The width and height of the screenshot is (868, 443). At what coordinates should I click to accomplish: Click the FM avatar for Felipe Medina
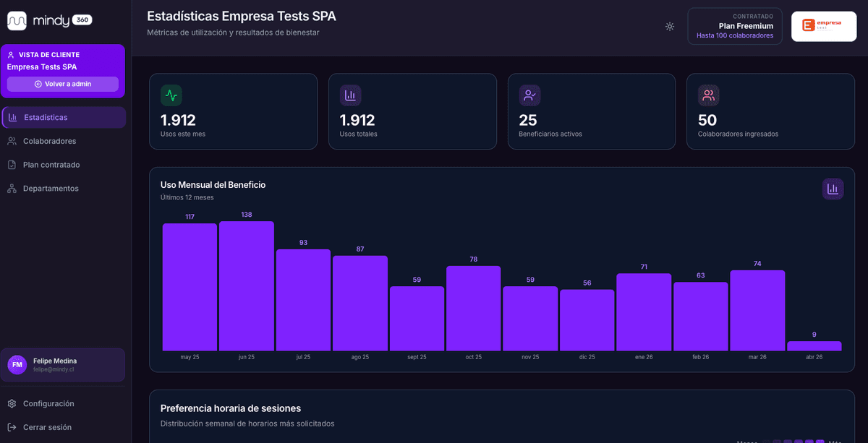tap(16, 364)
